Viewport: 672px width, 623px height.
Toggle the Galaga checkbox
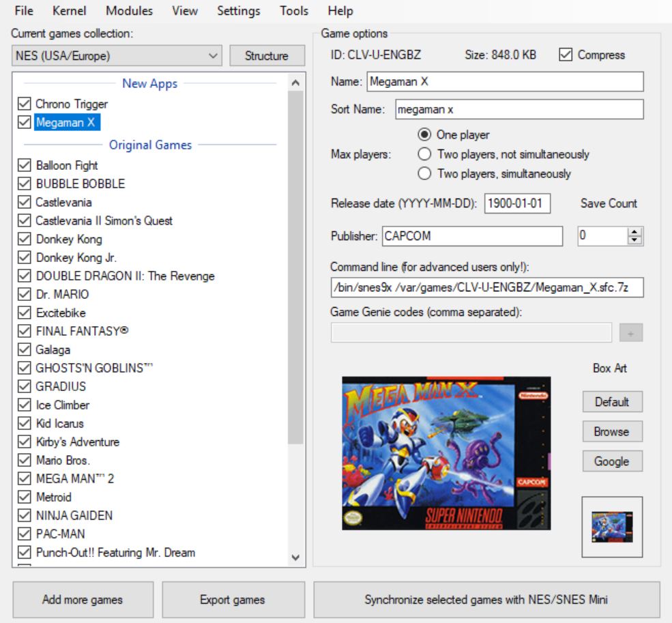(25, 349)
